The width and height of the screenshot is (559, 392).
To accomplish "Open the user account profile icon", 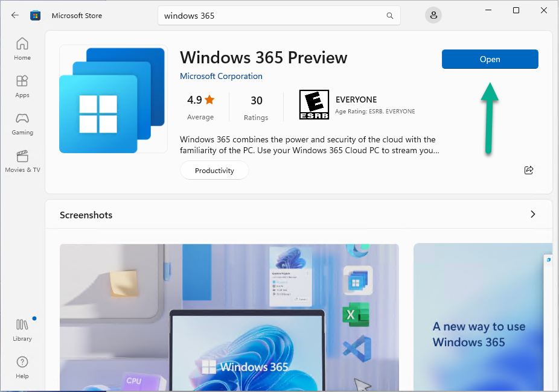I will (x=433, y=15).
